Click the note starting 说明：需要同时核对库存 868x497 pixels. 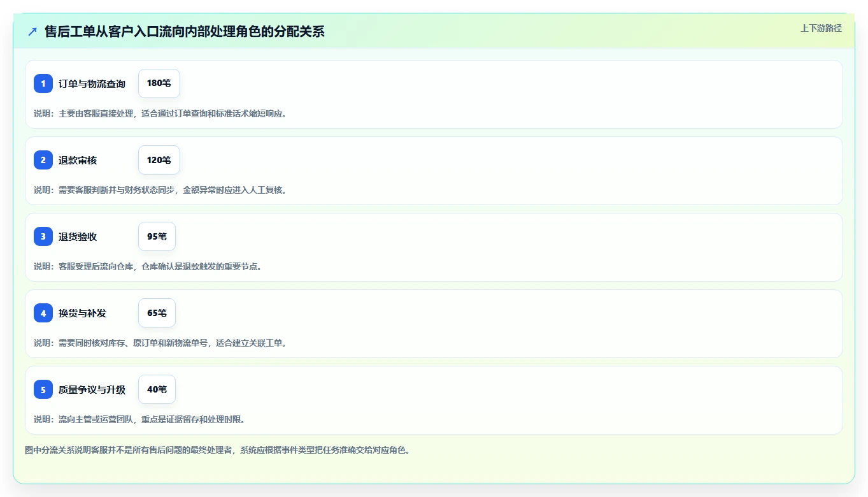click(x=160, y=343)
